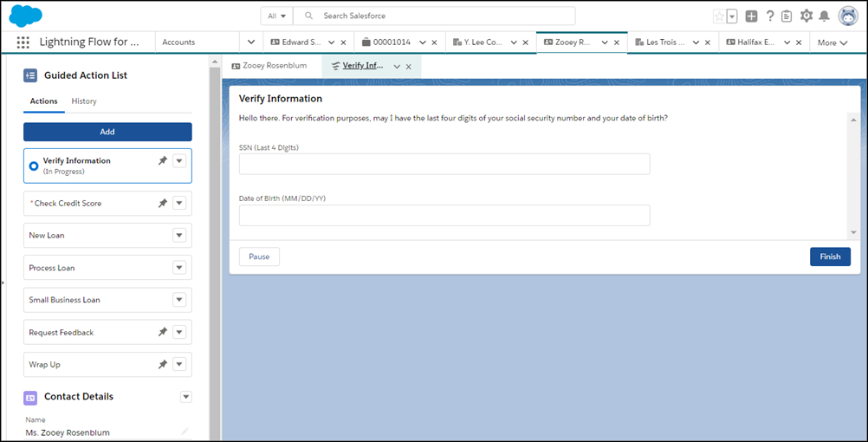868x442 pixels.
Task: Click the Wrap Up pin icon
Action: 163,365
